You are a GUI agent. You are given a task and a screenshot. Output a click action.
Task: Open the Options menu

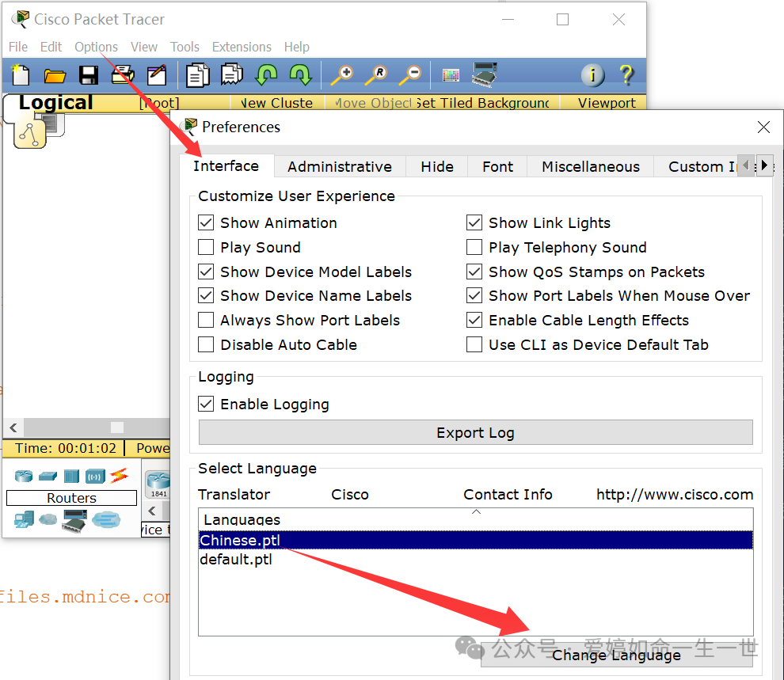pos(96,47)
